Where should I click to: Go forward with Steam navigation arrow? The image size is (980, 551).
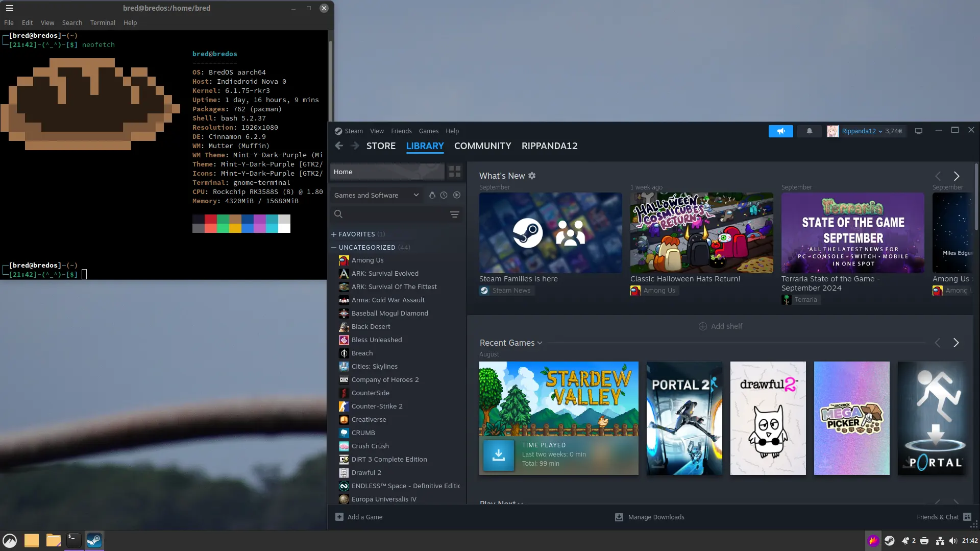(355, 146)
